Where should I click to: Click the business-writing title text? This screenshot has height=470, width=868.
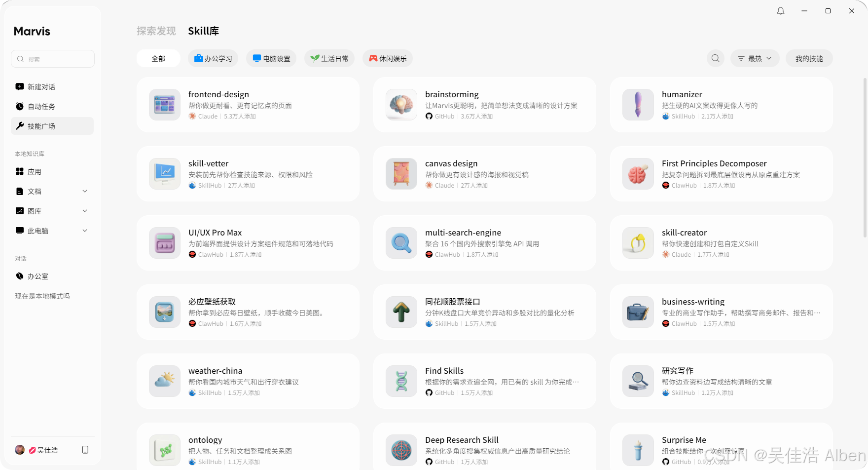[x=693, y=302]
